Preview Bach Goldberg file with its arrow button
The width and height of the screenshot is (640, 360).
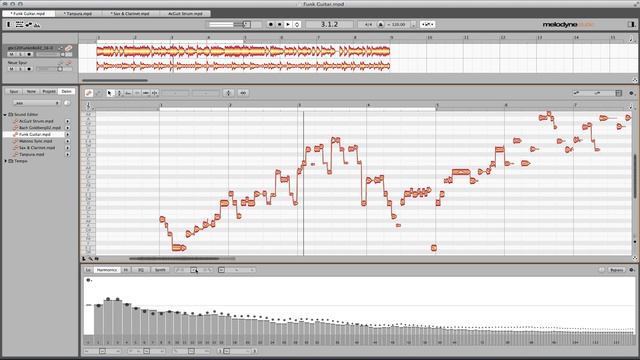67,128
